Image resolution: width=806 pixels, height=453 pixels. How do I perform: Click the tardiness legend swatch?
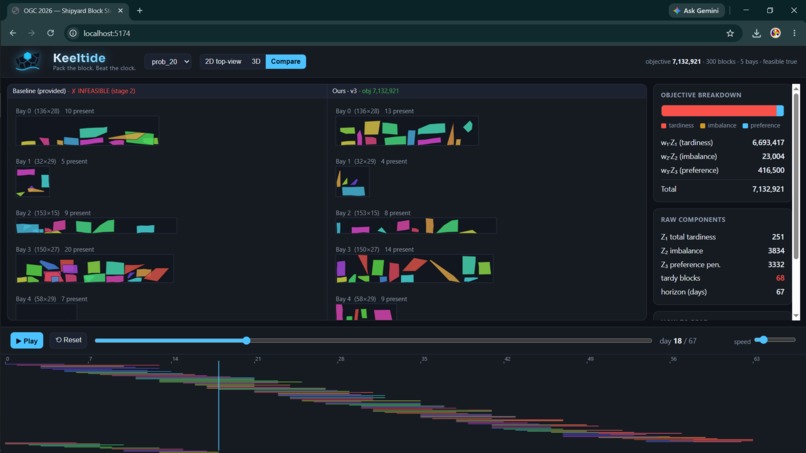pyautogui.click(x=664, y=125)
